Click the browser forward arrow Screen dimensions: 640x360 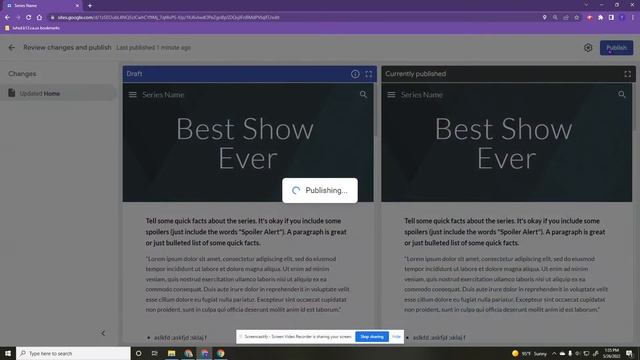click(x=18, y=18)
